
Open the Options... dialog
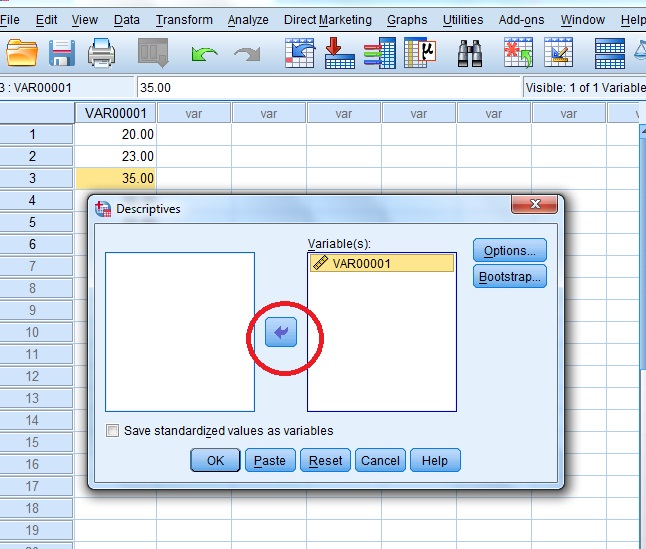tap(510, 250)
